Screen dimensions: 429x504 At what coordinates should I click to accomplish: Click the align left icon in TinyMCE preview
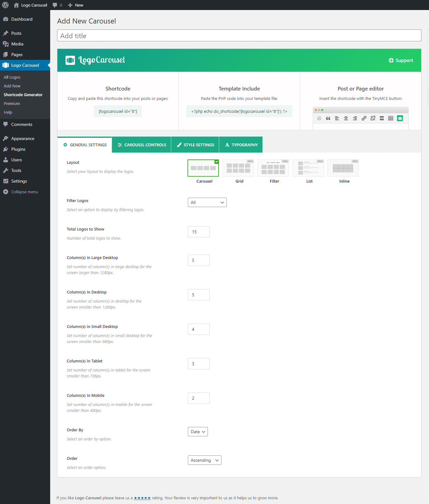[x=337, y=118]
